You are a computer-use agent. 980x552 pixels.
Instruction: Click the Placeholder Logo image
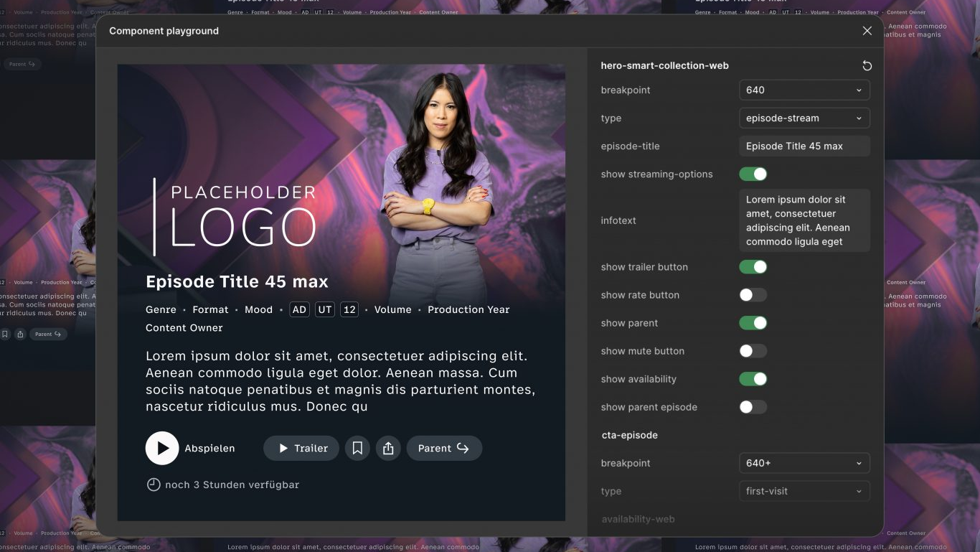pyautogui.click(x=235, y=217)
